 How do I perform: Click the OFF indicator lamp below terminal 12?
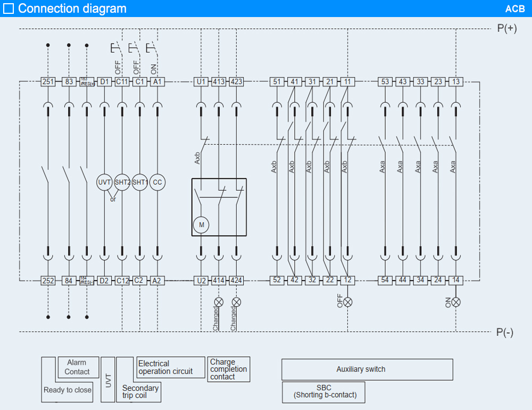(348, 302)
